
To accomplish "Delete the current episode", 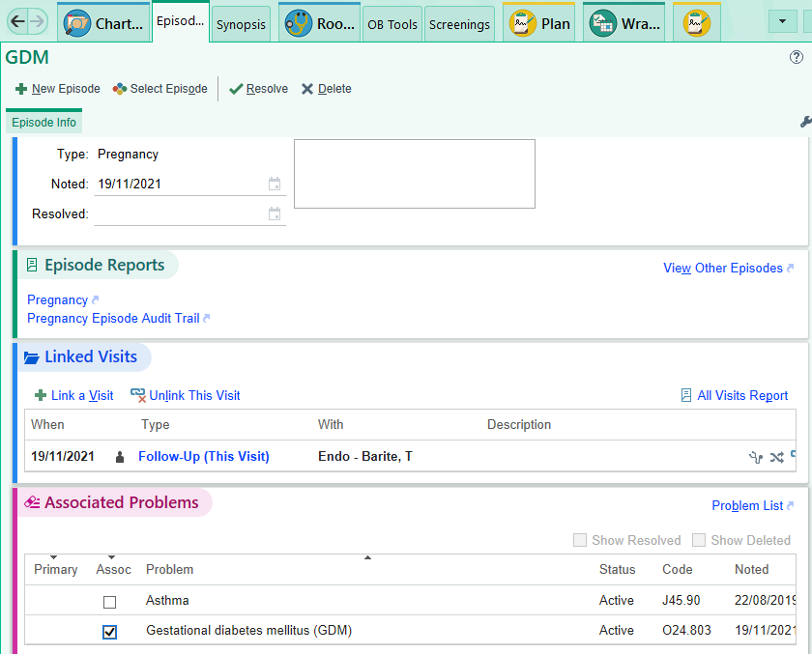I will click(x=327, y=89).
